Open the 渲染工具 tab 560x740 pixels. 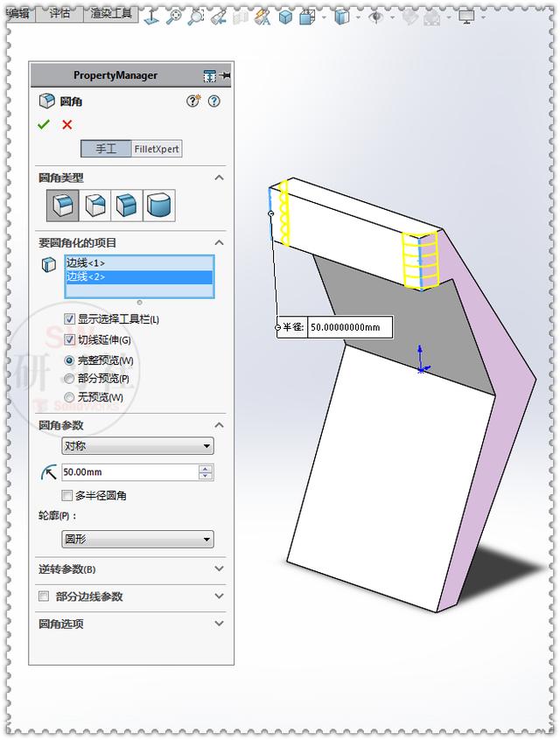111,14
